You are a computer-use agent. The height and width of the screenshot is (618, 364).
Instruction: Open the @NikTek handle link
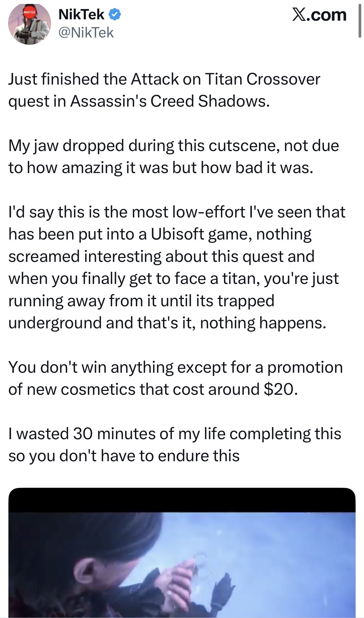pyautogui.click(x=86, y=32)
